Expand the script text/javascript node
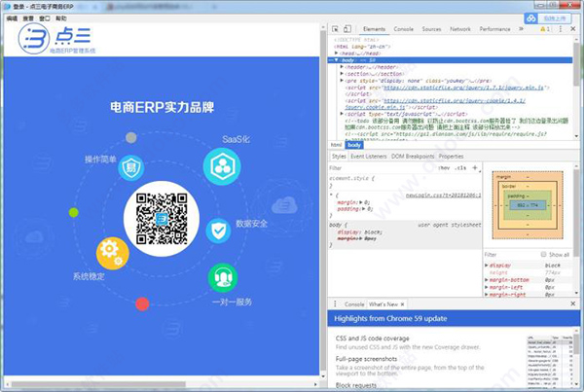 pos(342,114)
